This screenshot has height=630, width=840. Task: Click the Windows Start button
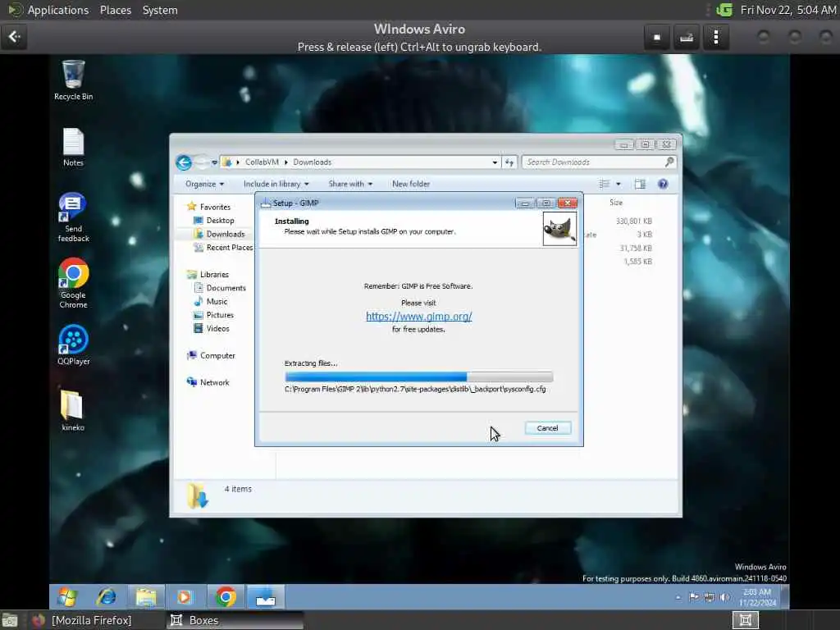pos(68,597)
